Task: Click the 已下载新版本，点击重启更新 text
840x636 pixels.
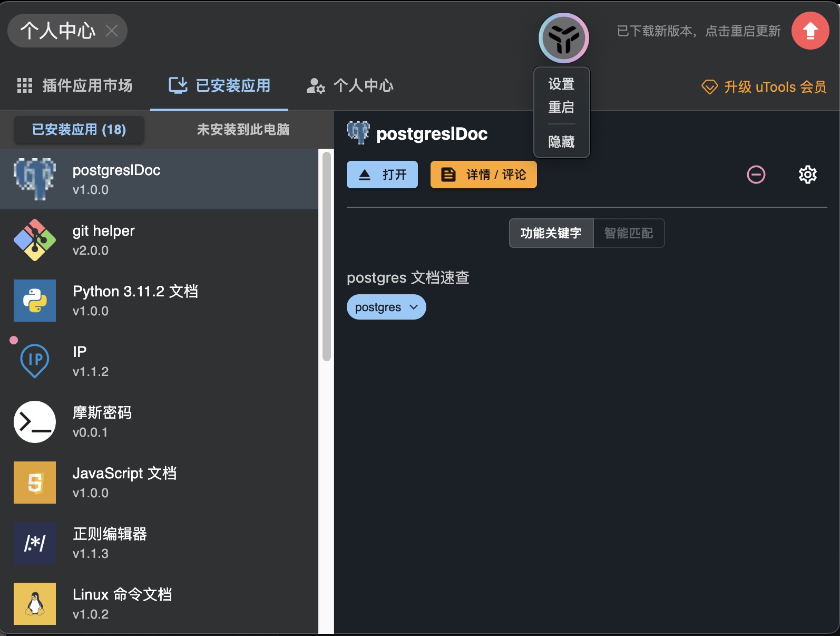Action: coord(699,31)
